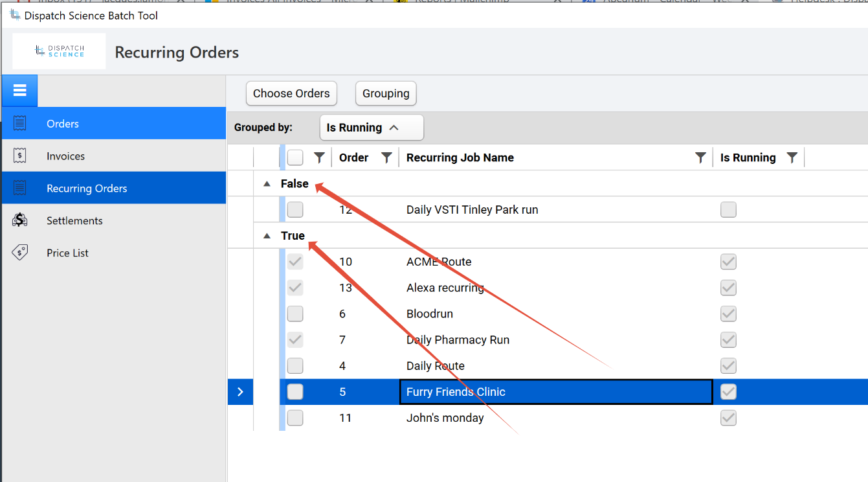868x482 pixels.
Task: Select the Bloodrun name cell
Action: (x=556, y=314)
